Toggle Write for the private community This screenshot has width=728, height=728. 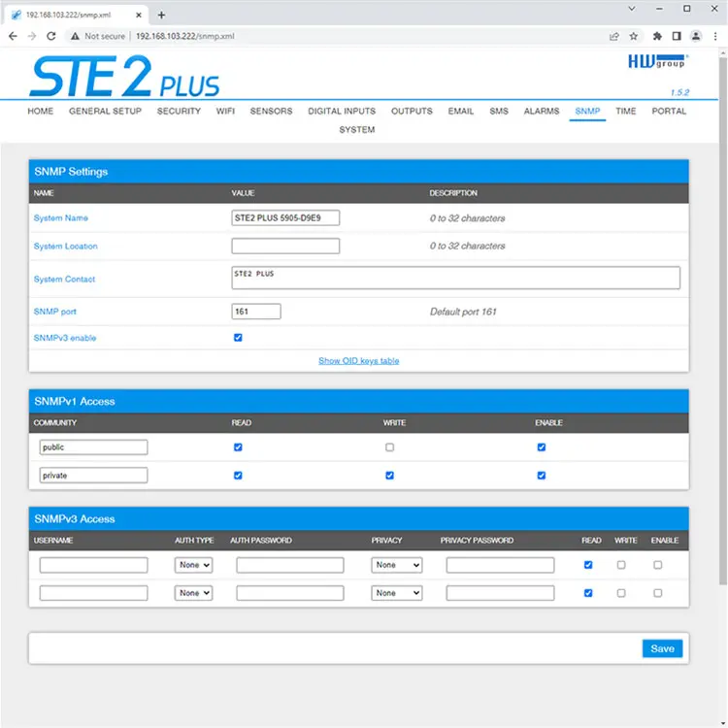click(x=389, y=476)
